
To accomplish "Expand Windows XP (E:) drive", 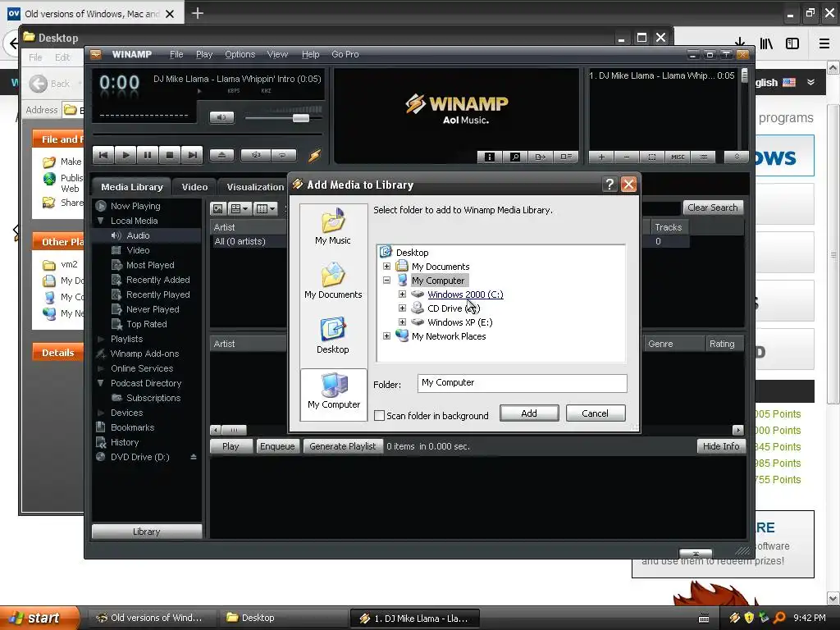I will (x=402, y=322).
